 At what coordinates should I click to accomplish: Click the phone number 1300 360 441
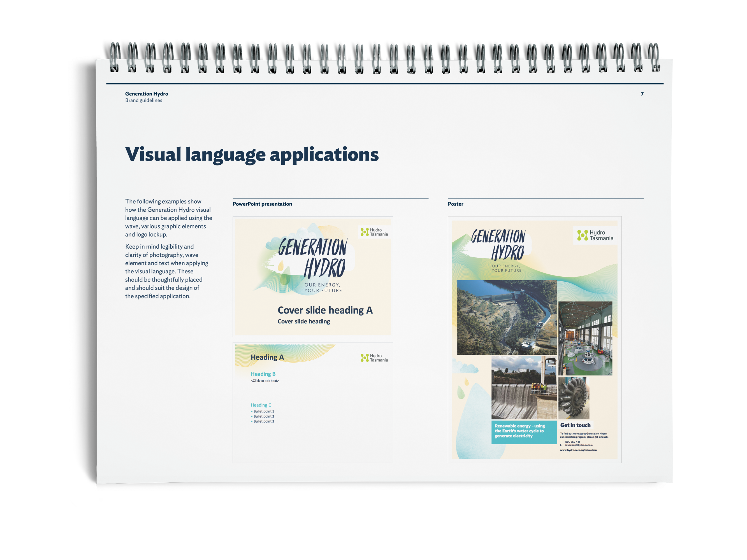(572, 442)
